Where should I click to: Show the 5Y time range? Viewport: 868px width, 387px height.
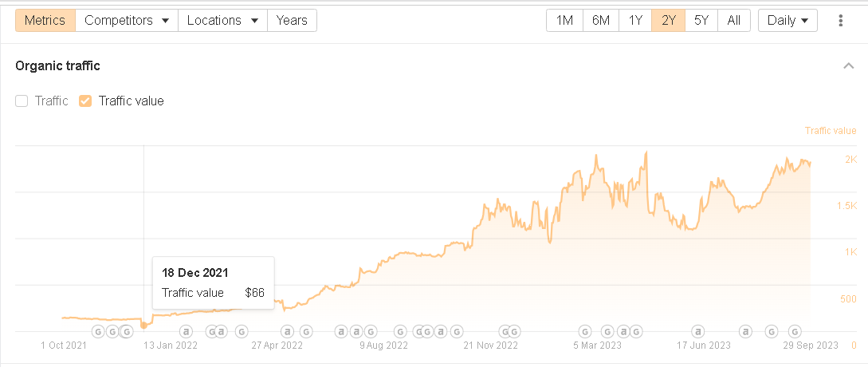tap(701, 21)
